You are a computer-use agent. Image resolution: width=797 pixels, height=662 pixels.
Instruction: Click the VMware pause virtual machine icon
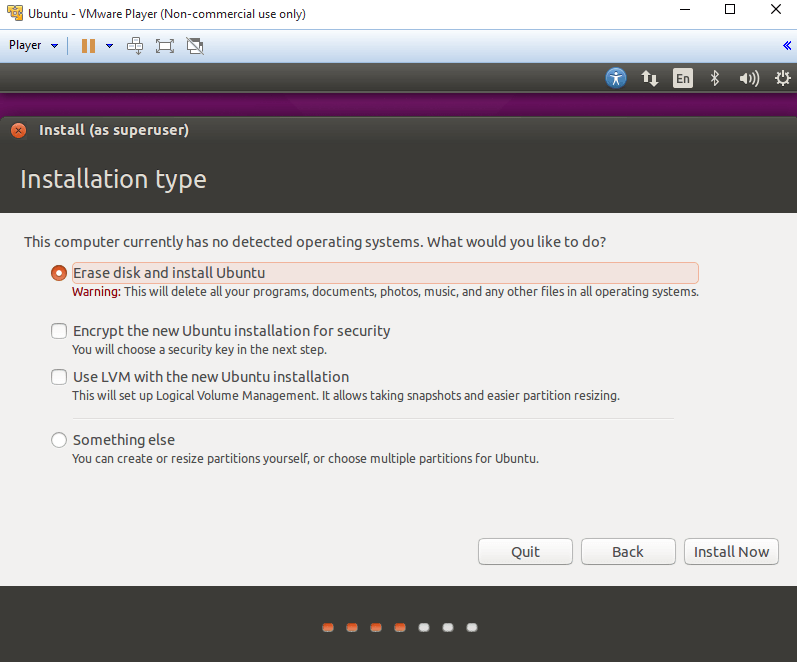(88, 45)
